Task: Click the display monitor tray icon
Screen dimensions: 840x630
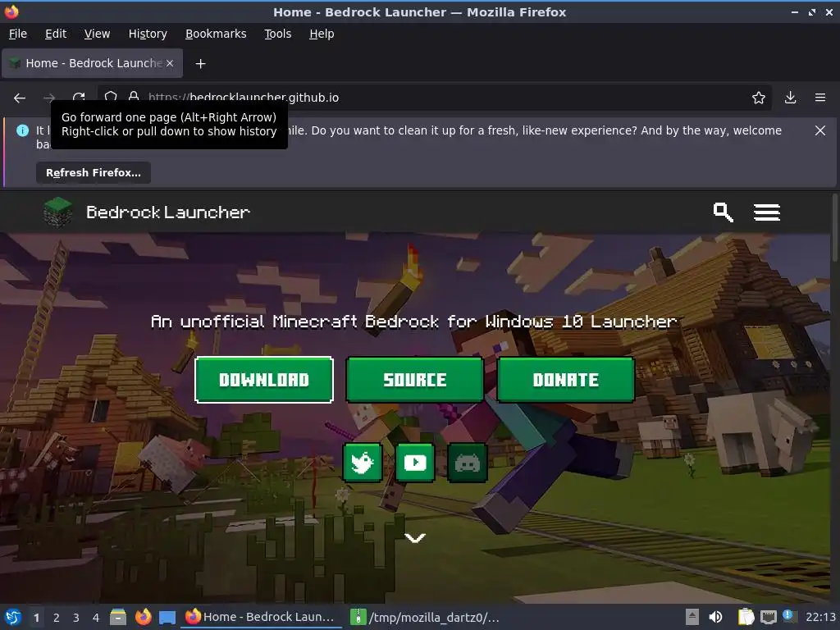Action: (768, 617)
